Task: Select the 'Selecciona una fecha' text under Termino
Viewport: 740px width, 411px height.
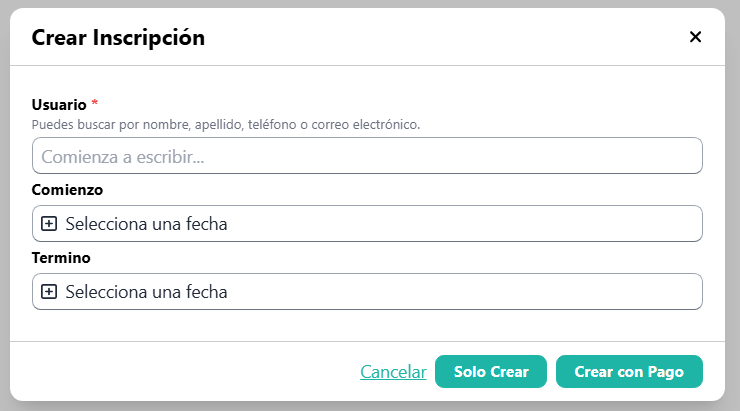Action: (146, 292)
